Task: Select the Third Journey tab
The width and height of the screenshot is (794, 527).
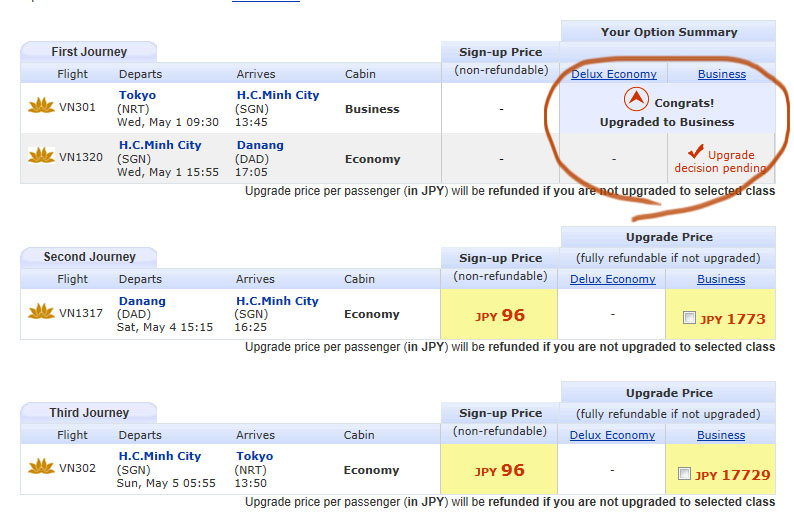Action: pos(89,412)
